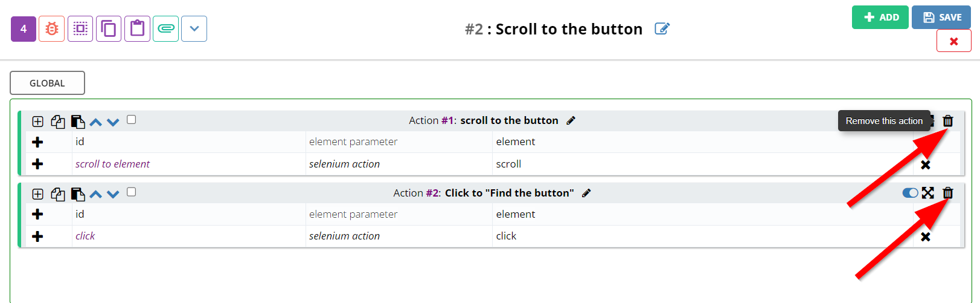
Task: Click the green ADD button
Action: click(x=880, y=18)
